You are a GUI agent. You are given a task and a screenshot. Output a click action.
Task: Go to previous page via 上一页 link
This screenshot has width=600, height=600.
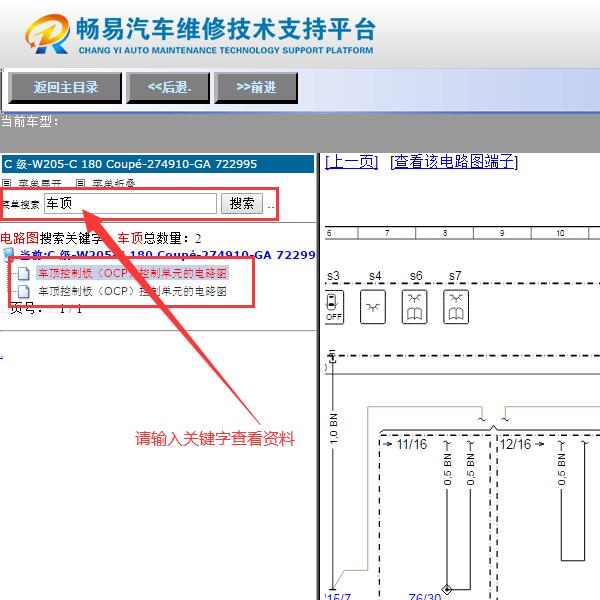point(351,161)
